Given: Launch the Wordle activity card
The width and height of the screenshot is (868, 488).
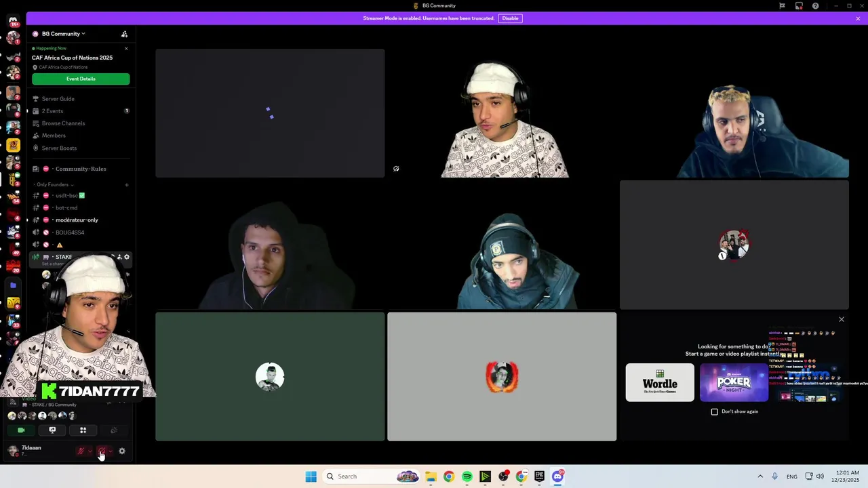Looking at the screenshot, I should [660, 382].
